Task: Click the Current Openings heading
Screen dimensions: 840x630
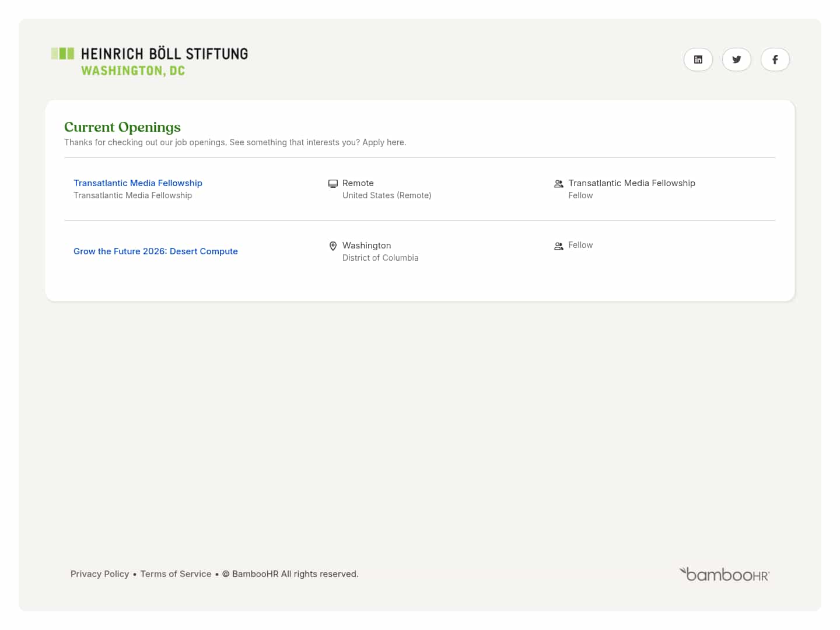Action: pos(123,127)
